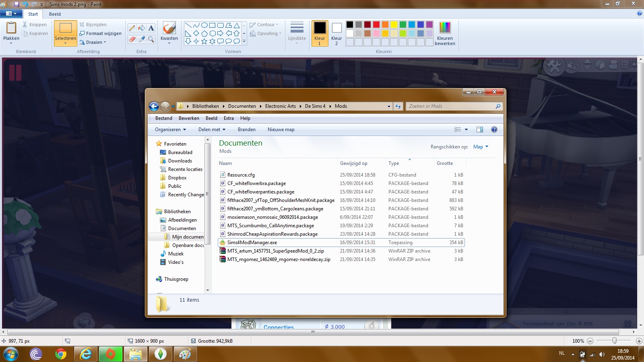Click the Undo arrow in title bar
644x362 pixels.
tap(25, 4)
